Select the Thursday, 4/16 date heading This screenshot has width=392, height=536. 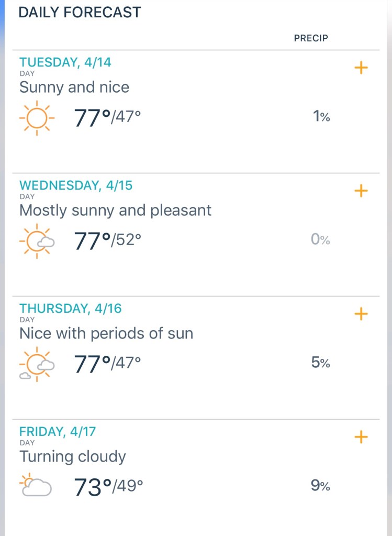[x=71, y=309]
